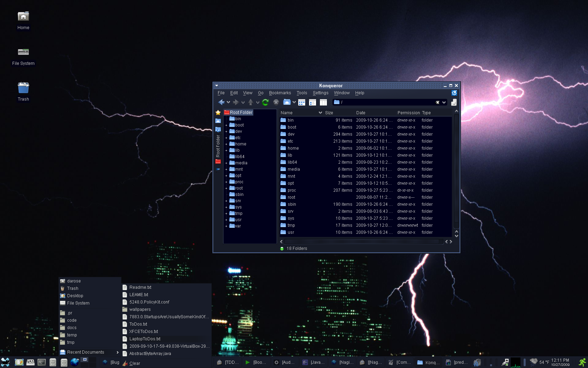Open the Bookmarks menu
588x368 pixels.
coord(280,93)
